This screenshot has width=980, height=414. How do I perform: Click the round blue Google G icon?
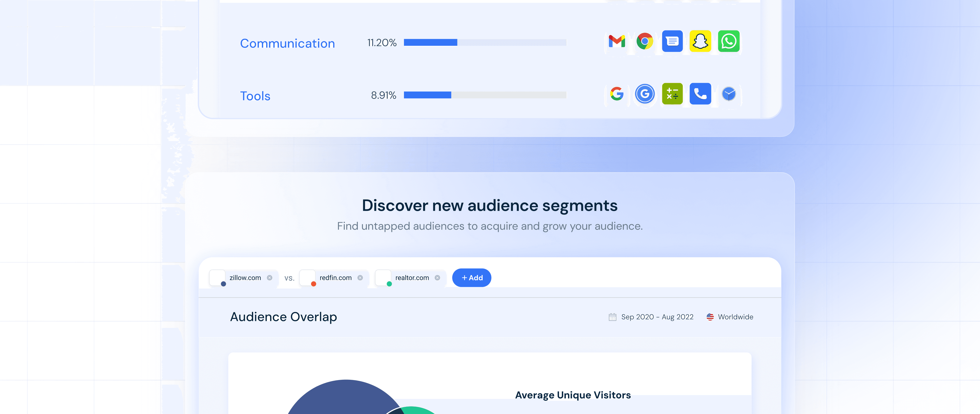(x=644, y=94)
